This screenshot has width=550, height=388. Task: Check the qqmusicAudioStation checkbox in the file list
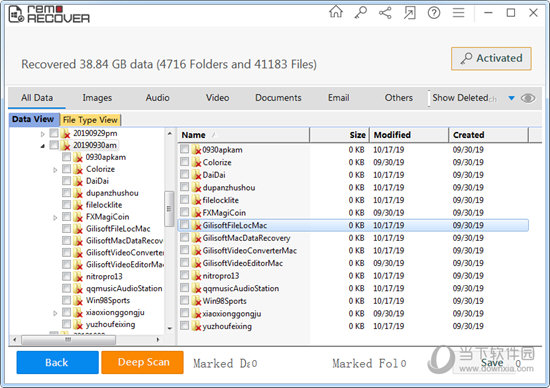pyautogui.click(x=185, y=288)
